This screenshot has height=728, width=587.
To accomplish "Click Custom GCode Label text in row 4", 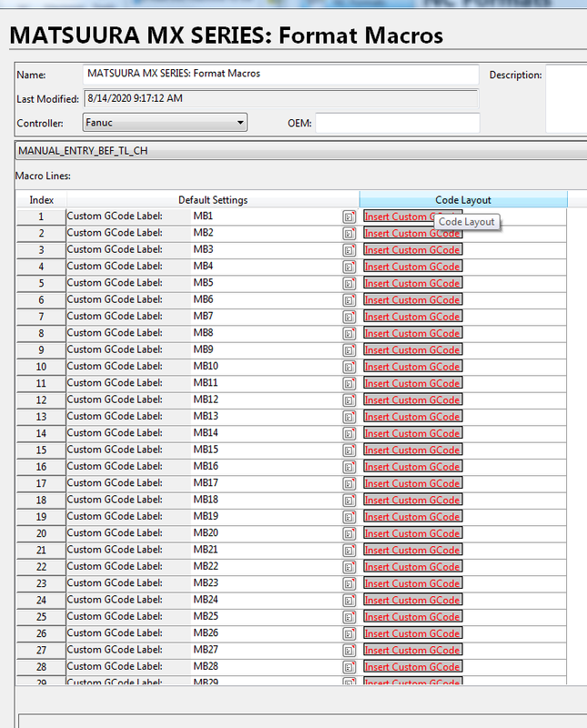I will click(115, 266).
